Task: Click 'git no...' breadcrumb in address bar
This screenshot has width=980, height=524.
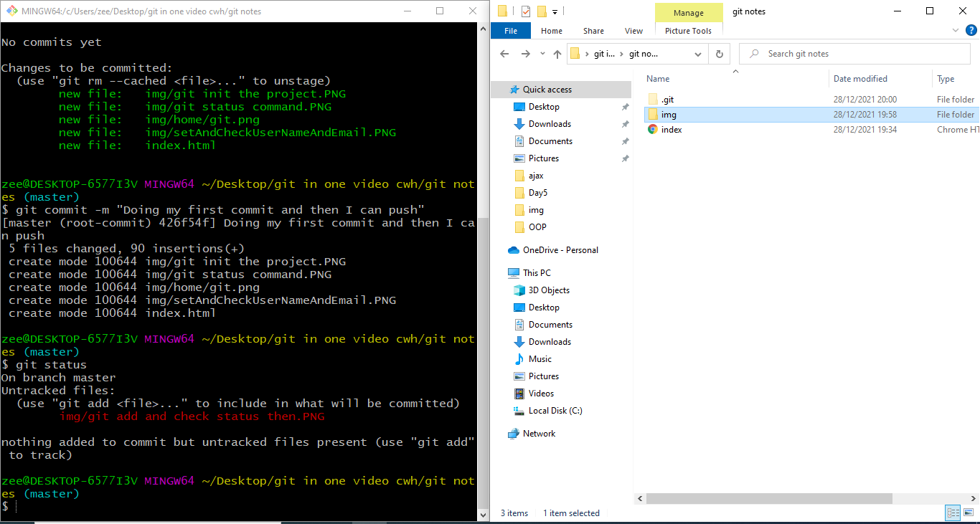Action: coord(644,54)
